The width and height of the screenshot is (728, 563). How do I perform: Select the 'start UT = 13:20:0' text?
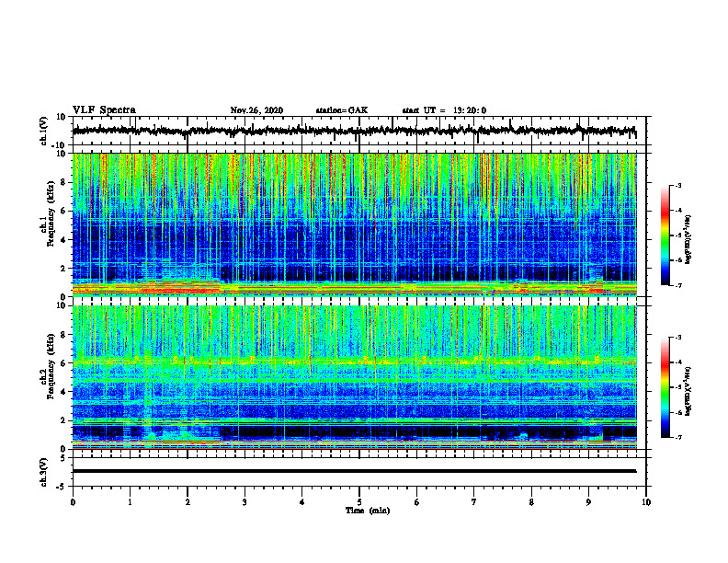[444, 110]
